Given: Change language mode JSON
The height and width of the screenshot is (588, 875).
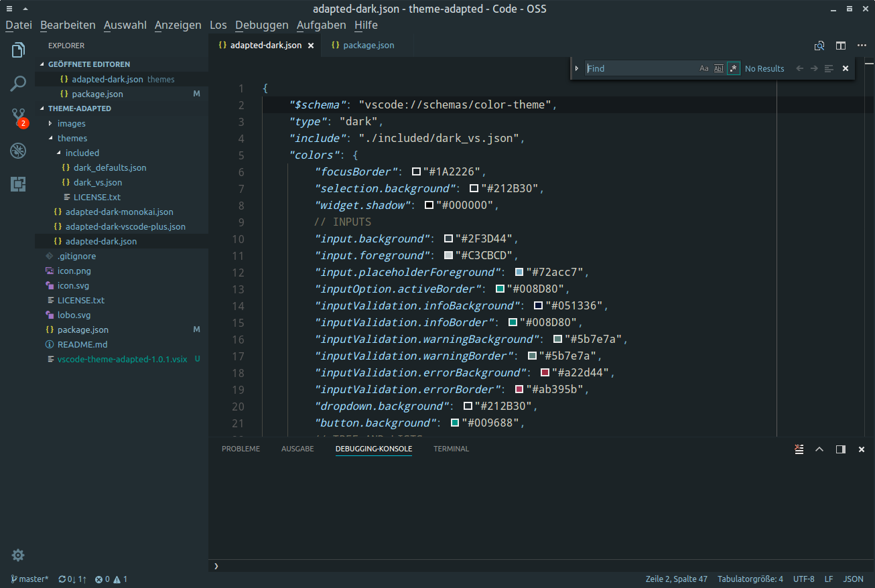Looking at the screenshot, I should click(x=853, y=579).
